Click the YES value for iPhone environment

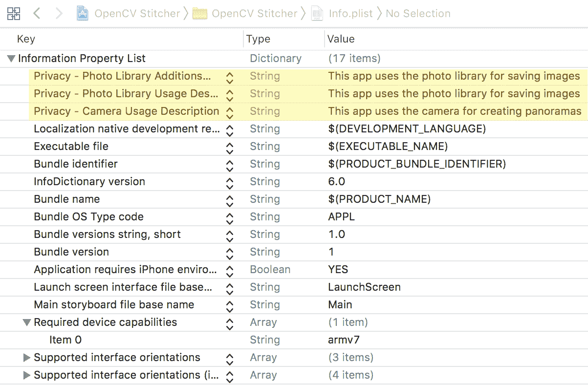point(338,270)
